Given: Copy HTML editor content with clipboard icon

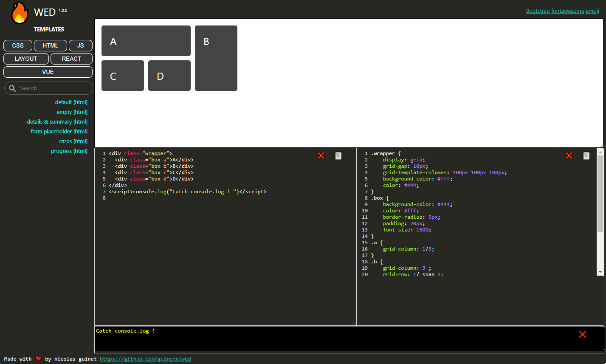Looking at the screenshot, I should pos(338,156).
